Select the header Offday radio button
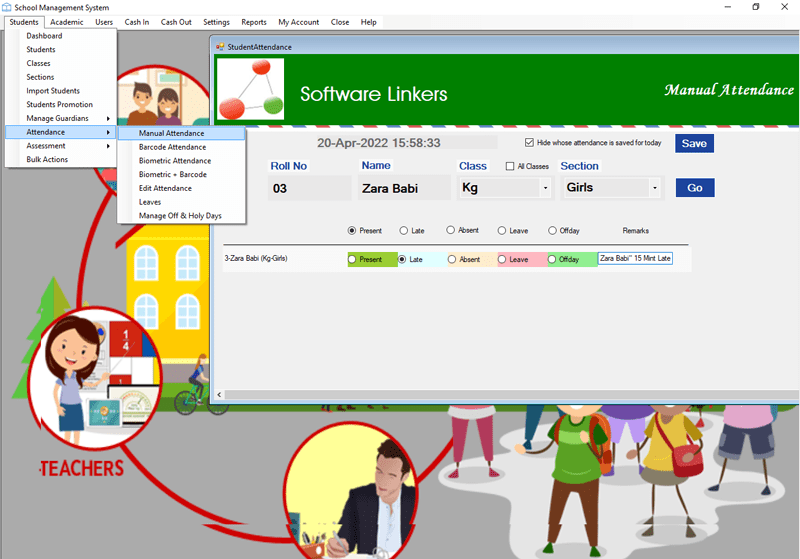The height and width of the screenshot is (559, 800). click(x=552, y=231)
